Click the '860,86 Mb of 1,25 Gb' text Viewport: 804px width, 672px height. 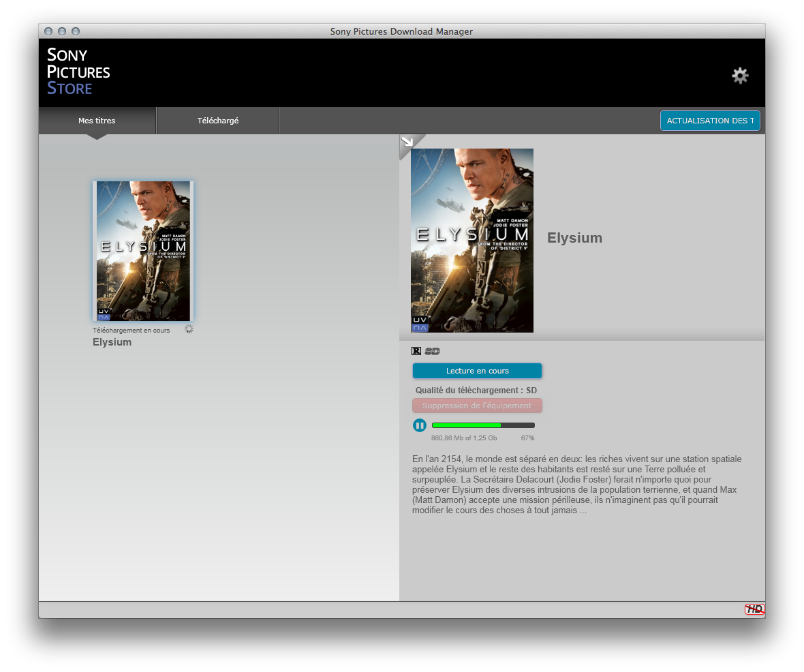pyautogui.click(x=464, y=438)
